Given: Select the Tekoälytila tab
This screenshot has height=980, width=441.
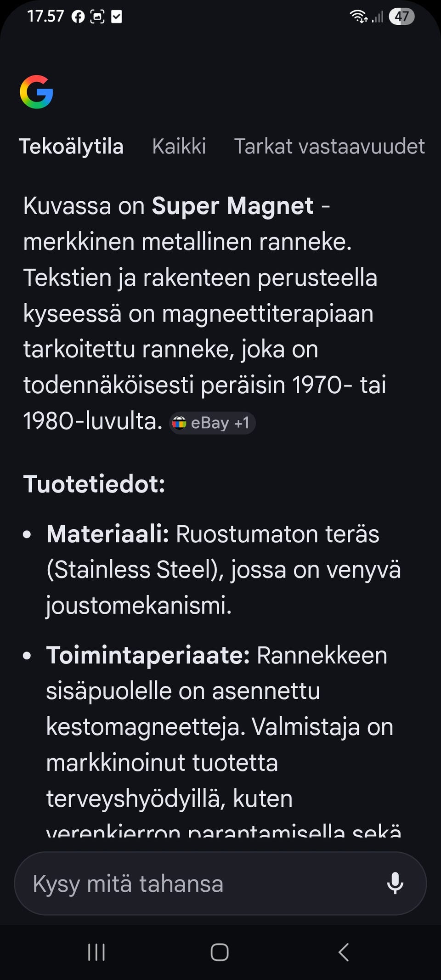Looking at the screenshot, I should (x=71, y=146).
